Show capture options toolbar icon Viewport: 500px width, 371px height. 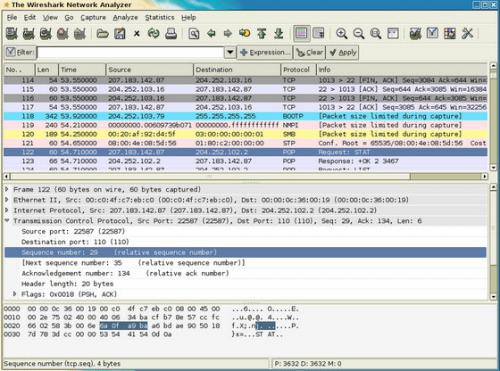[29, 34]
